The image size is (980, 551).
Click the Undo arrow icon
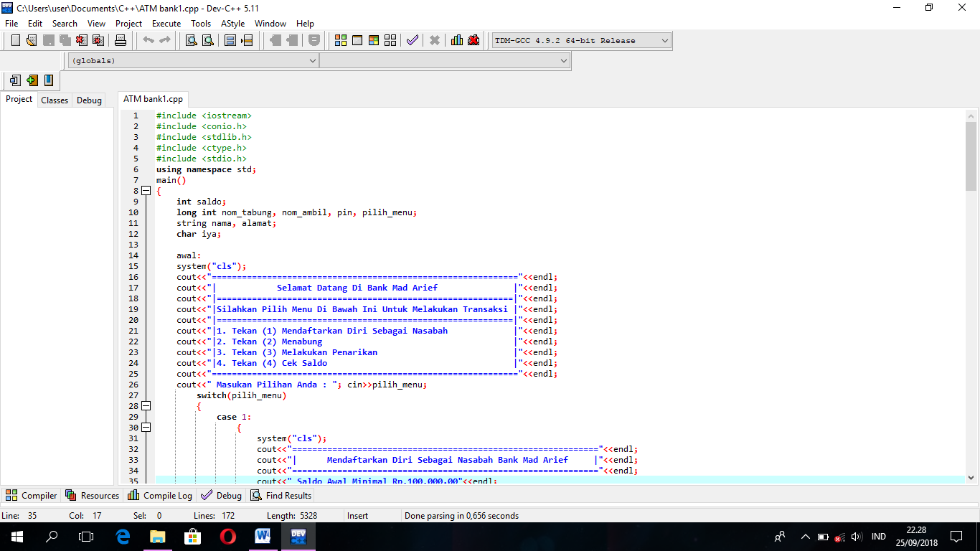(x=149, y=40)
